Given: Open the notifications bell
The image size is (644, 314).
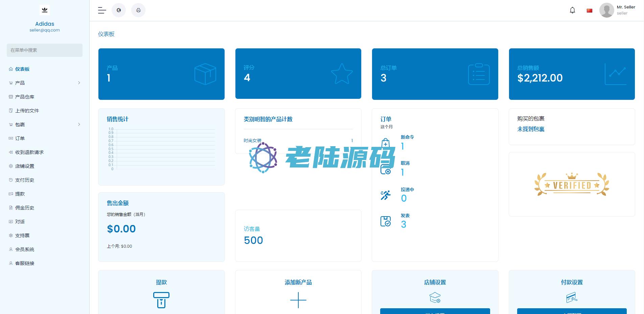Looking at the screenshot, I should [x=572, y=10].
